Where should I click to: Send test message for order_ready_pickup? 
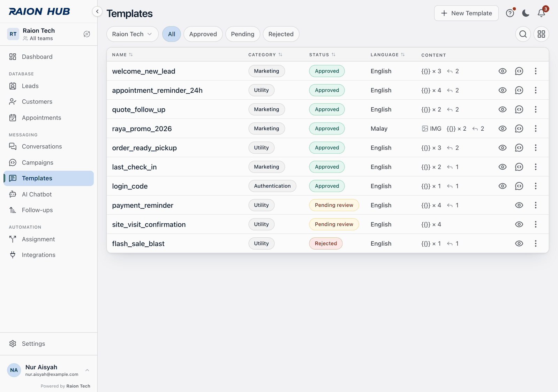519,148
